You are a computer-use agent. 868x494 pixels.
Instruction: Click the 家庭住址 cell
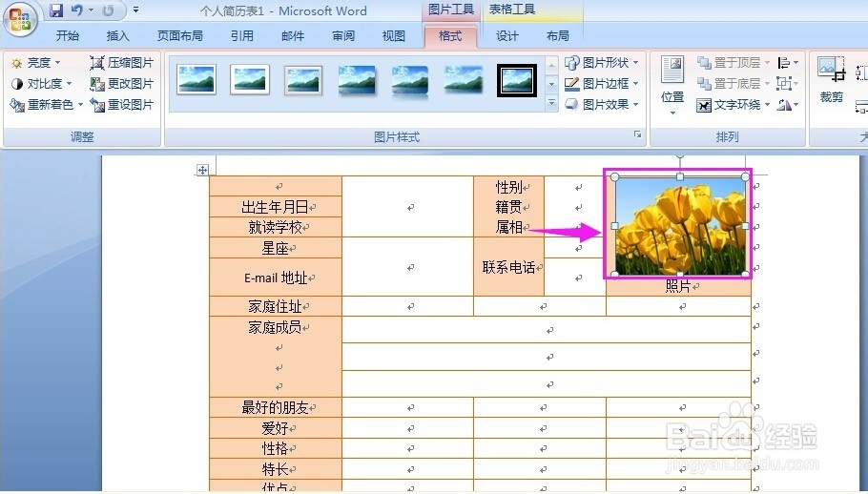276,306
